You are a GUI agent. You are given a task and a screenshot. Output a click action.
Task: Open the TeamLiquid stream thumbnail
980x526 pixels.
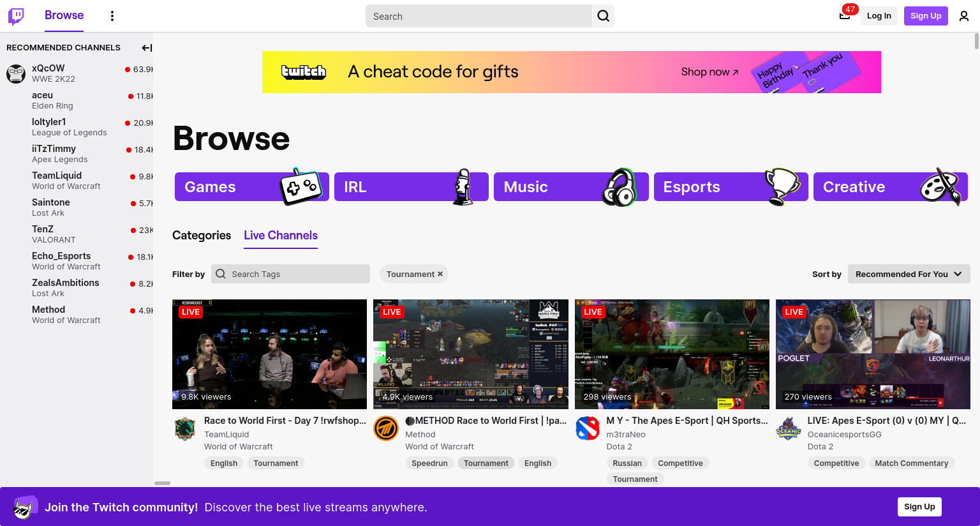[x=269, y=354]
